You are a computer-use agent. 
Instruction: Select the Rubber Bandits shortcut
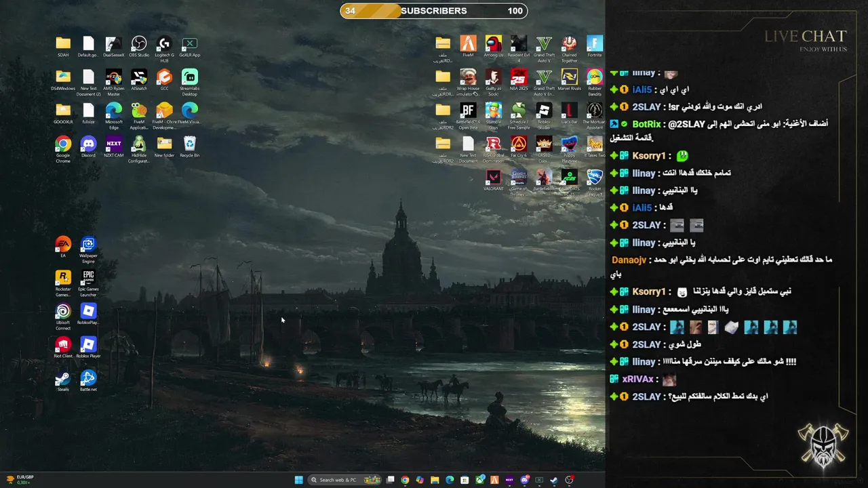[x=595, y=83]
